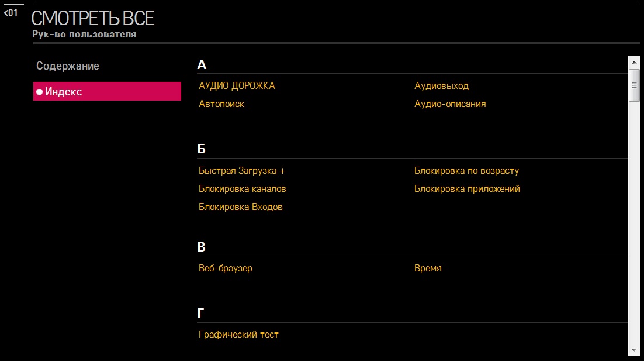Click the back arrow page indicator 01
Screen dimensions: 644x361
point(12,12)
